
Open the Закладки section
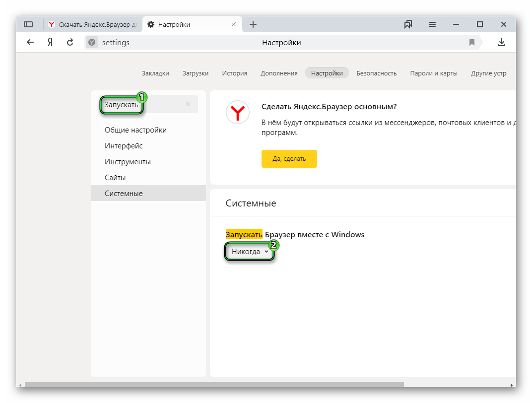tap(155, 73)
